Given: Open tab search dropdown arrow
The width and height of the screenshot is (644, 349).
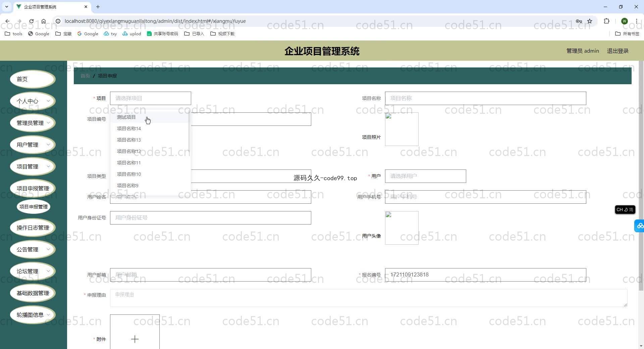Looking at the screenshot, I should [6, 7].
